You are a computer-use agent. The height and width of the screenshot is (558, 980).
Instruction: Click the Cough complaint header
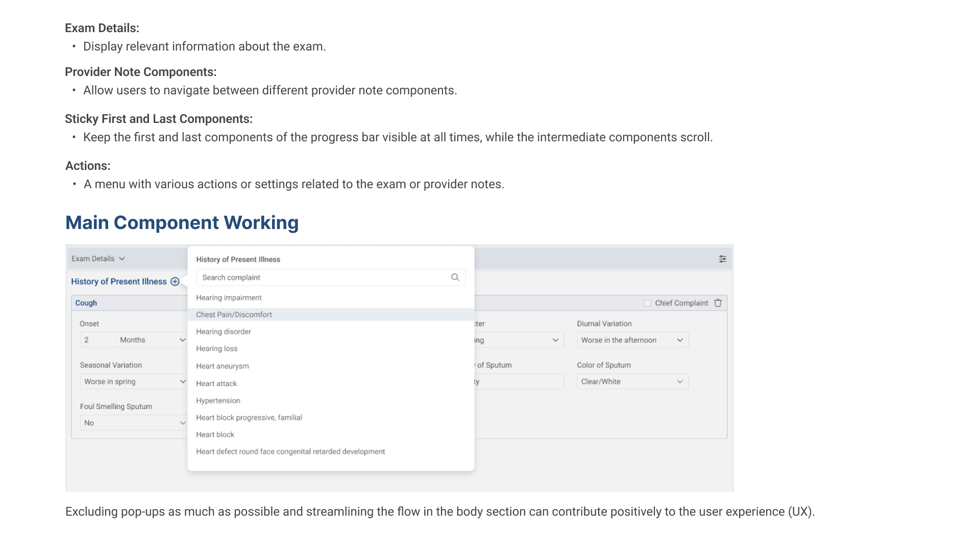coord(86,303)
